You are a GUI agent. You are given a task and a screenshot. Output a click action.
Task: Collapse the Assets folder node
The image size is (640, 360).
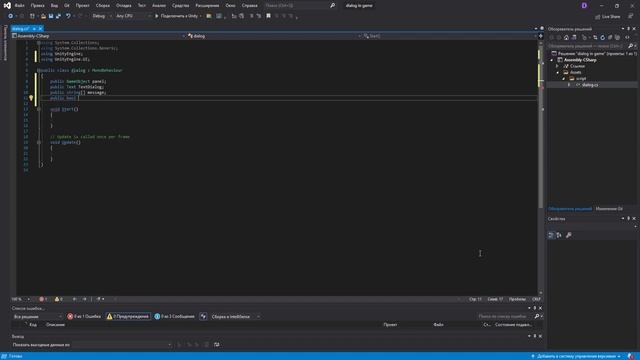[558, 72]
